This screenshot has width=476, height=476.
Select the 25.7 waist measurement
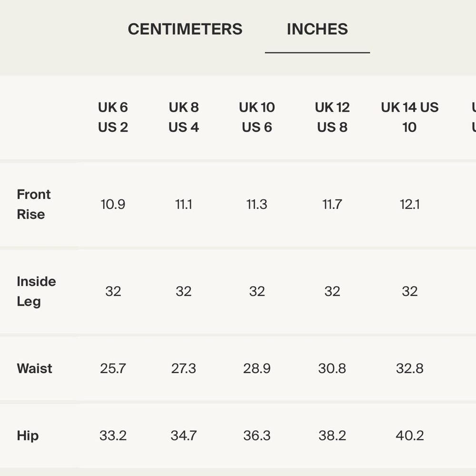click(113, 368)
